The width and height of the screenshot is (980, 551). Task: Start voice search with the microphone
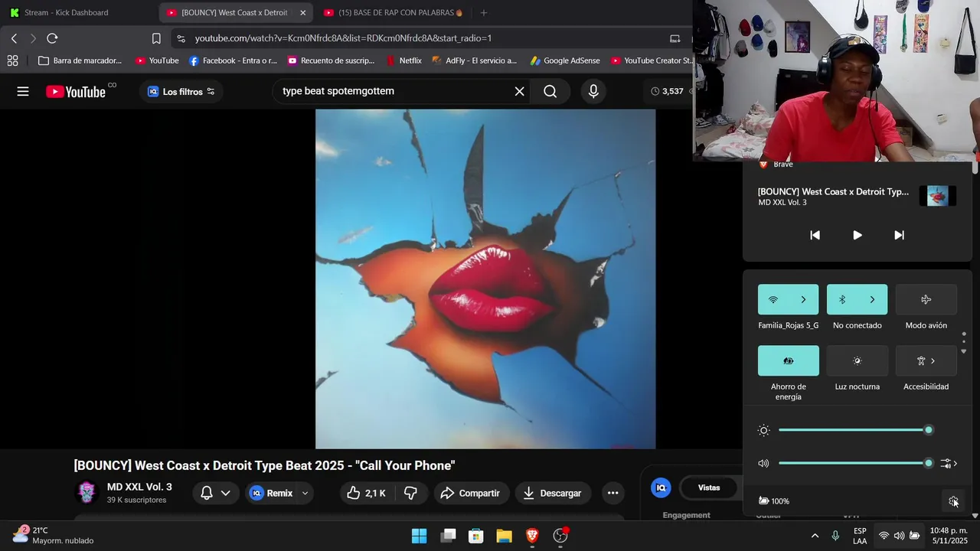[x=593, y=91]
